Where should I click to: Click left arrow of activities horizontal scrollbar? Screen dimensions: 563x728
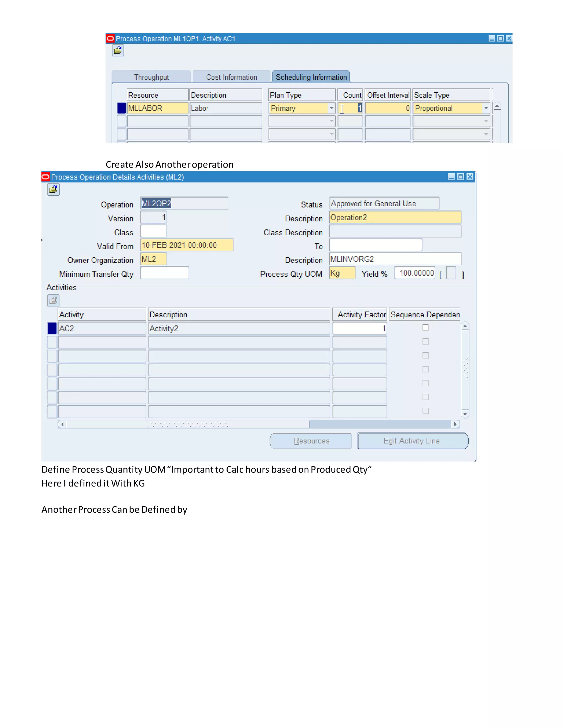click(x=62, y=424)
